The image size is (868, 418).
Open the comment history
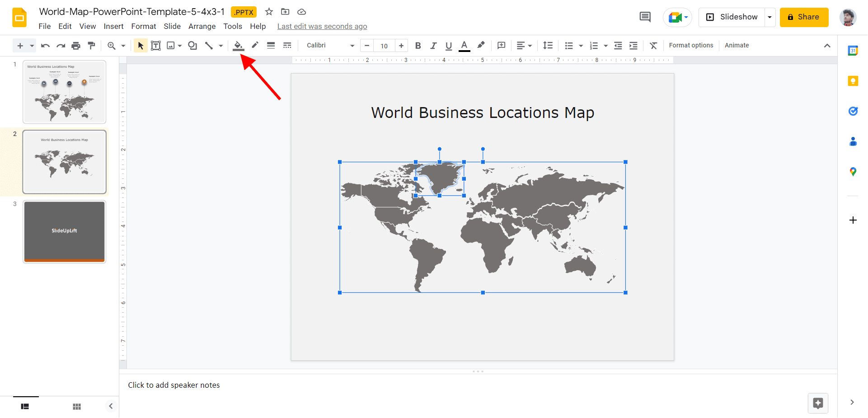click(x=645, y=17)
